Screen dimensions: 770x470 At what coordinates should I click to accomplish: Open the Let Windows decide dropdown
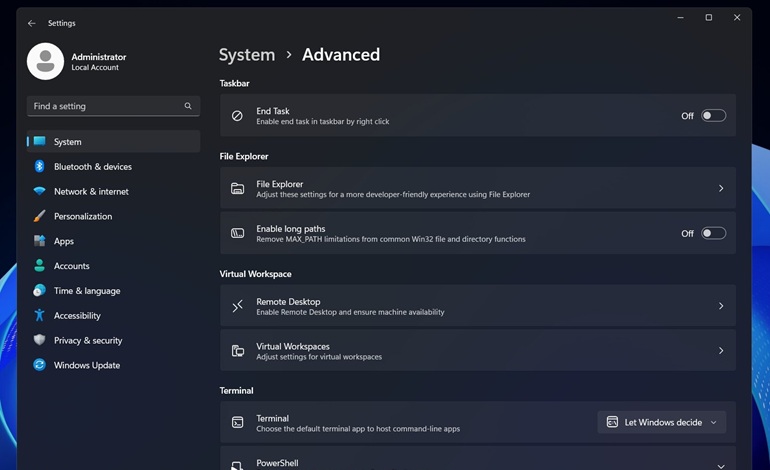point(661,422)
